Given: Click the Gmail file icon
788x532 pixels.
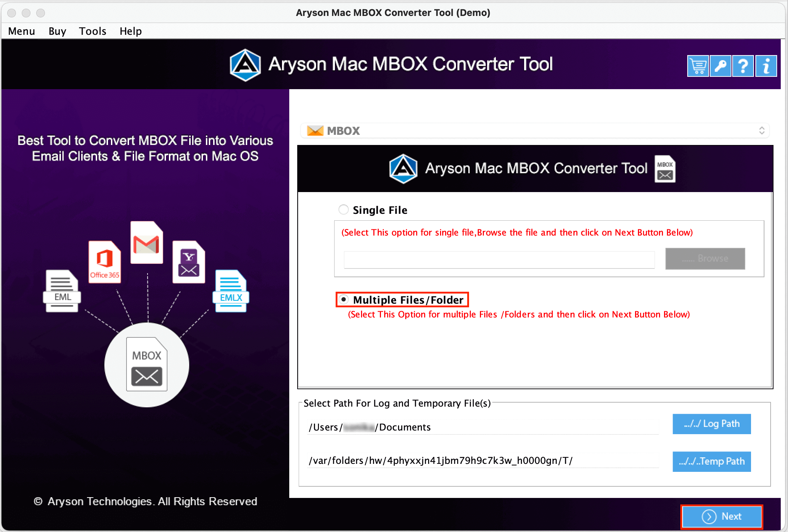Looking at the screenshot, I should tap(146, 242).
